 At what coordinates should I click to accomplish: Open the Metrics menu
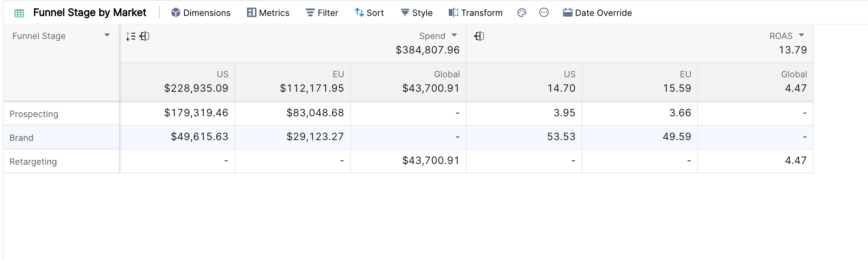coord(268,13)
